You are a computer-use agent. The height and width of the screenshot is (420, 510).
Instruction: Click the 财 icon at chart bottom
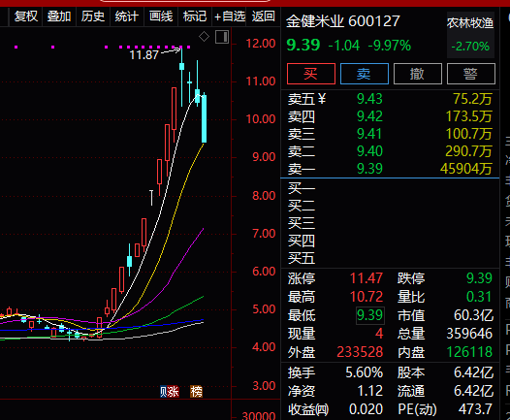[x=163, y=392]
